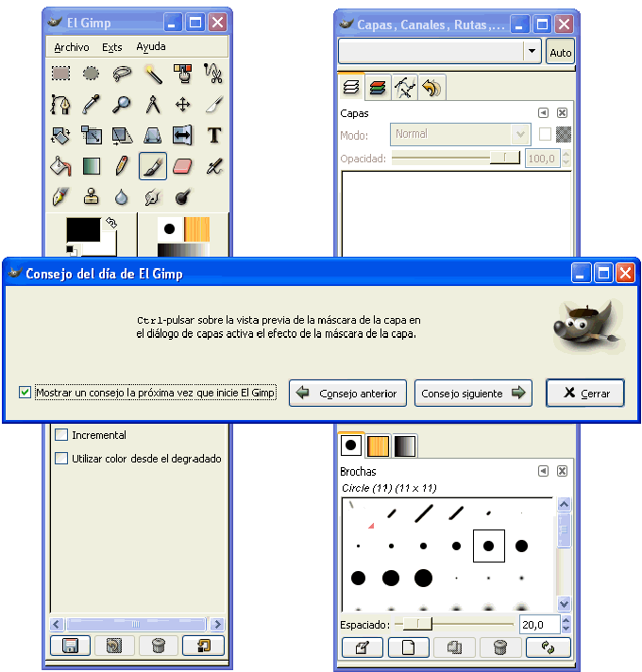This screenshot has height=672, width=642.
Task: Select the Rectangle Select tool
Action: [x=60, y=74]
